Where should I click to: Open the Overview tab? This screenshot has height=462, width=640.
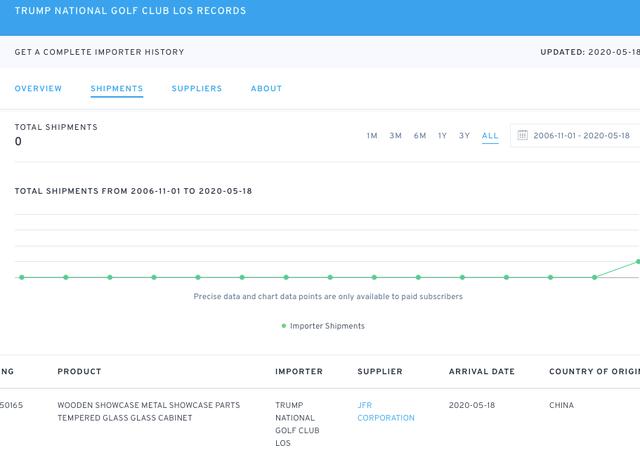coord(38,89)
